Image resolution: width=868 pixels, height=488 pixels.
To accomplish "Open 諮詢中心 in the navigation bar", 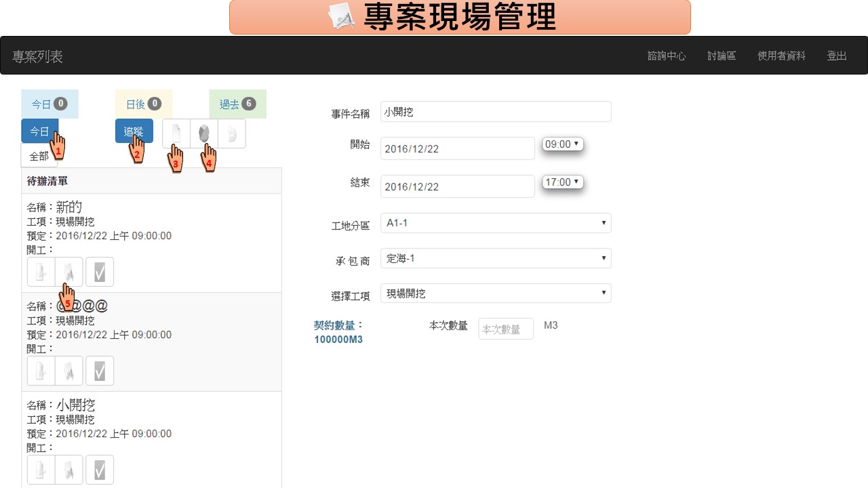I will pyautogui.click(x=667, y=56).
